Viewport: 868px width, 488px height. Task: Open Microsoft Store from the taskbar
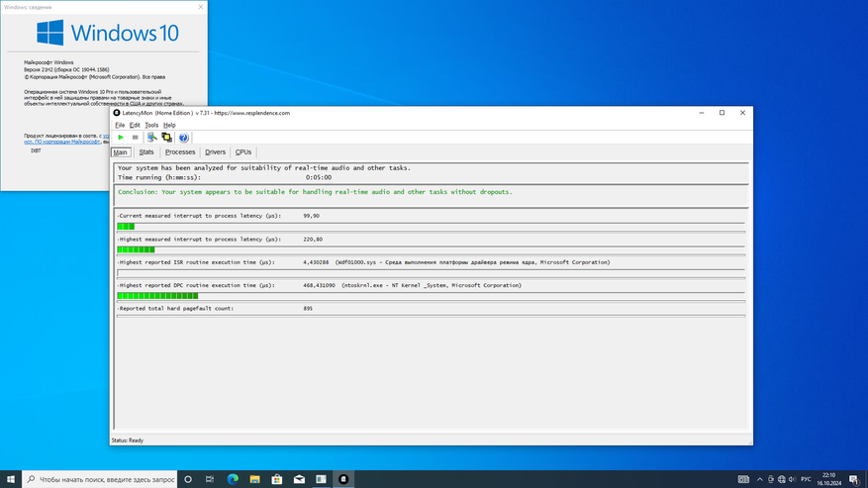(277, 479)
